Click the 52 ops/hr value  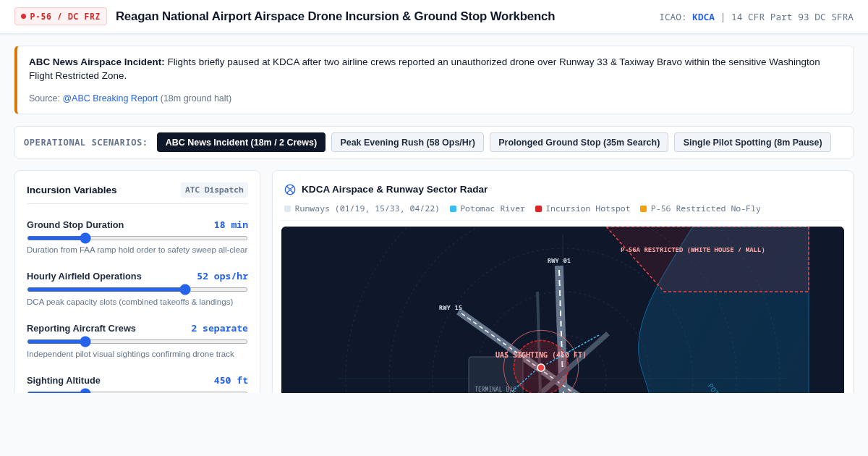(x=222, y=276)
